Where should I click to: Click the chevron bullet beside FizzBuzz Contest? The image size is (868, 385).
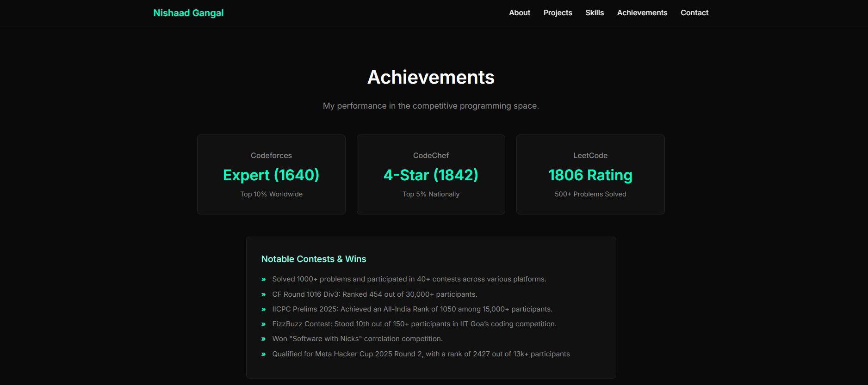coord(264,324)
